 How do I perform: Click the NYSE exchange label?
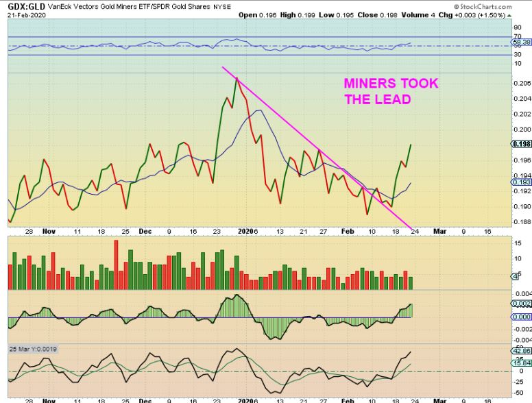pos(222,7)
